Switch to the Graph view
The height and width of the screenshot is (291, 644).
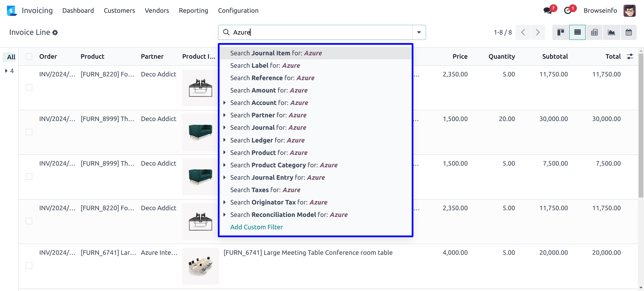611,33
